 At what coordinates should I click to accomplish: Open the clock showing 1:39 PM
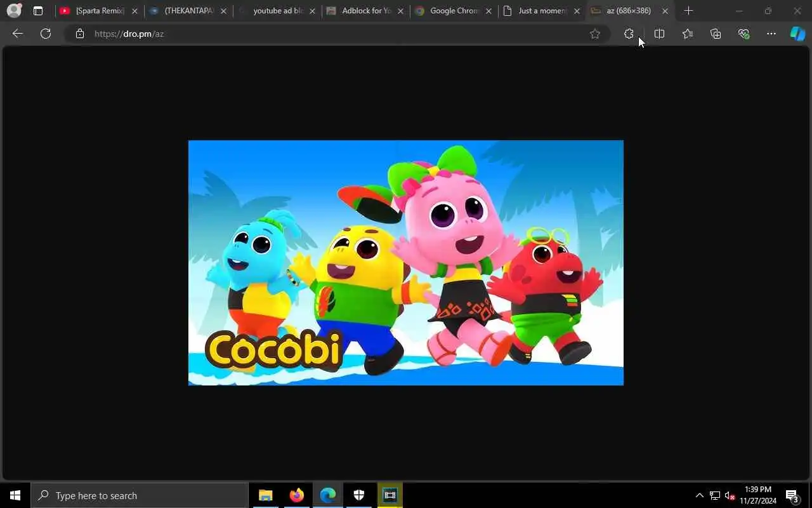758,495
